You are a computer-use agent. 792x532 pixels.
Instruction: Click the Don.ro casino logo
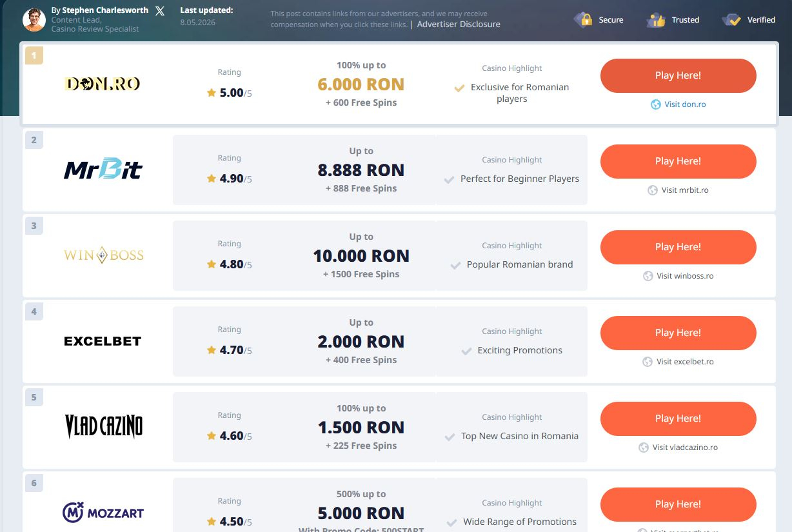point(103,84)
